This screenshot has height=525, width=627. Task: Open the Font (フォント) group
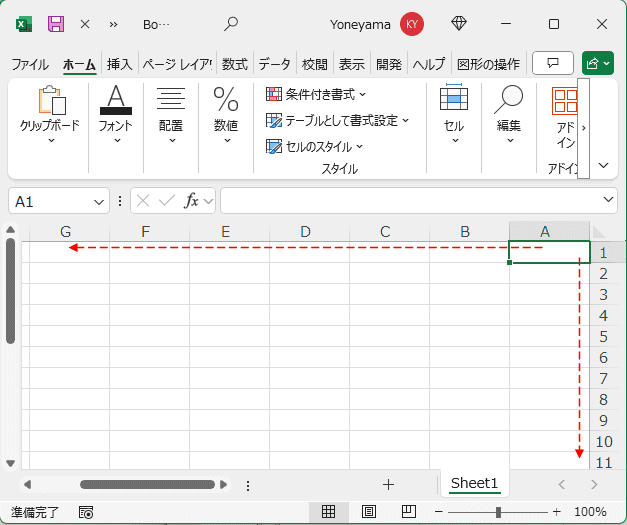coord(116,113)
